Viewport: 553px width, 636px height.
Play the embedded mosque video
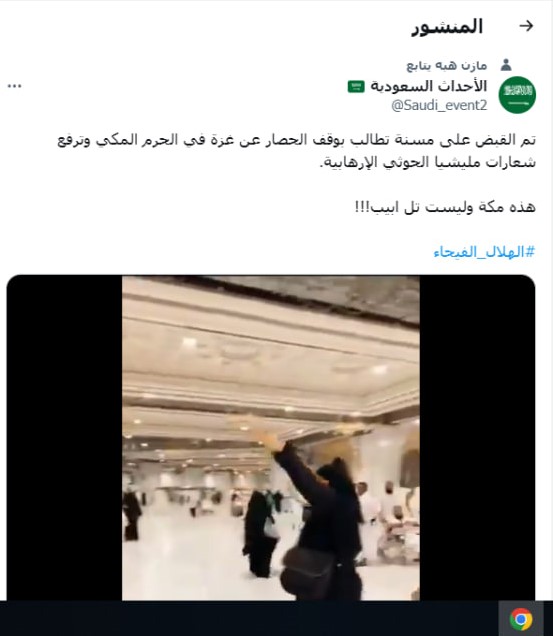click(271, 438)
